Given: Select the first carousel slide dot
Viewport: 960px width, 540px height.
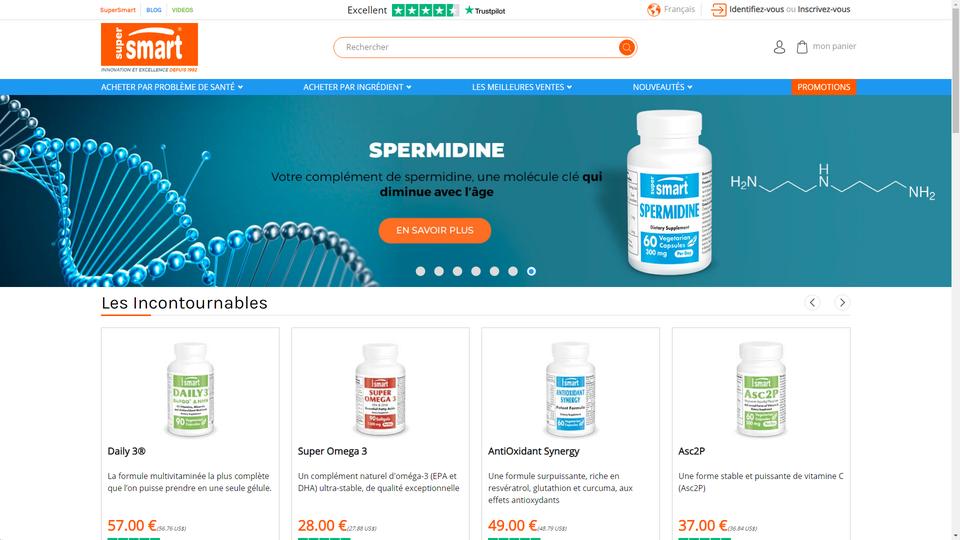Looking at the screenshot, I should (x=421, y=271).
